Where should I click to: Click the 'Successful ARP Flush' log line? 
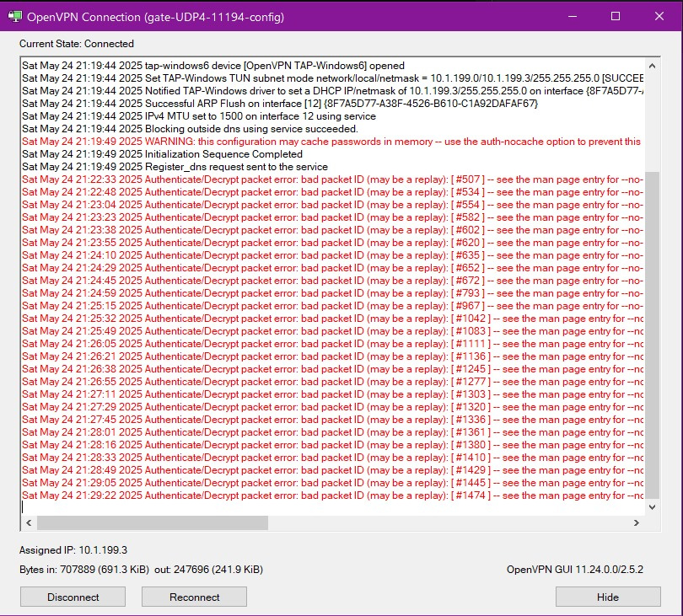[280, 104]
